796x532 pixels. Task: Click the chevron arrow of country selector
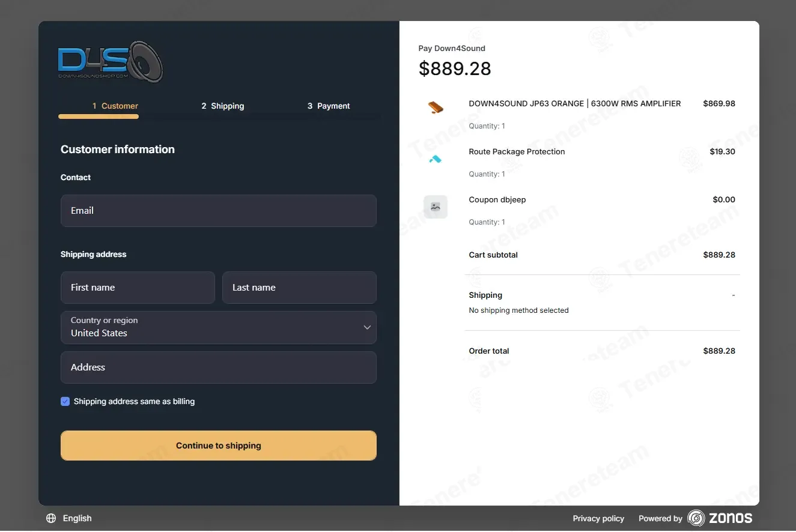(367, 327)
